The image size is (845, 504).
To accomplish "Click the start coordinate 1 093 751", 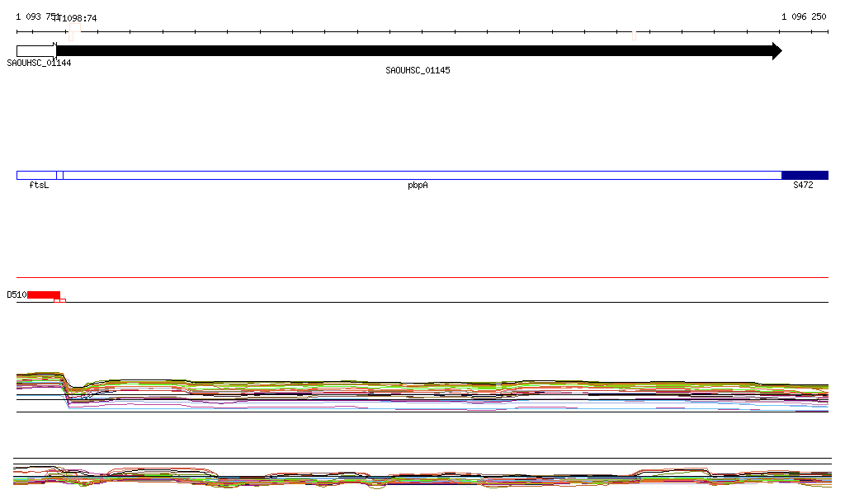I will coord(36,16).
